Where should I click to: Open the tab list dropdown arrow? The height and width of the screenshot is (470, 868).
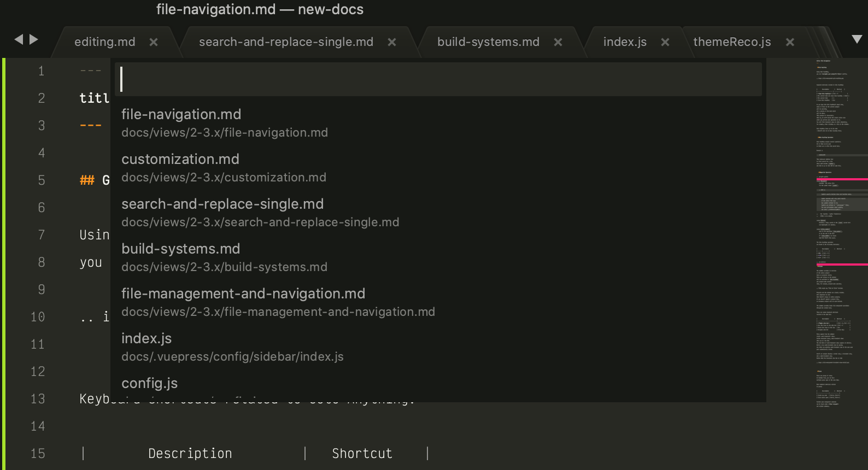pos(857,39)
